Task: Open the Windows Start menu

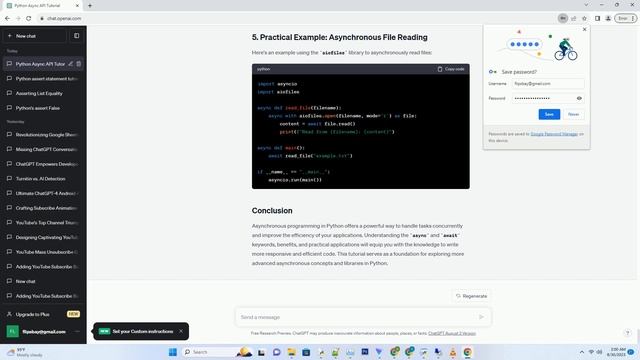Action: coord(173,352)
